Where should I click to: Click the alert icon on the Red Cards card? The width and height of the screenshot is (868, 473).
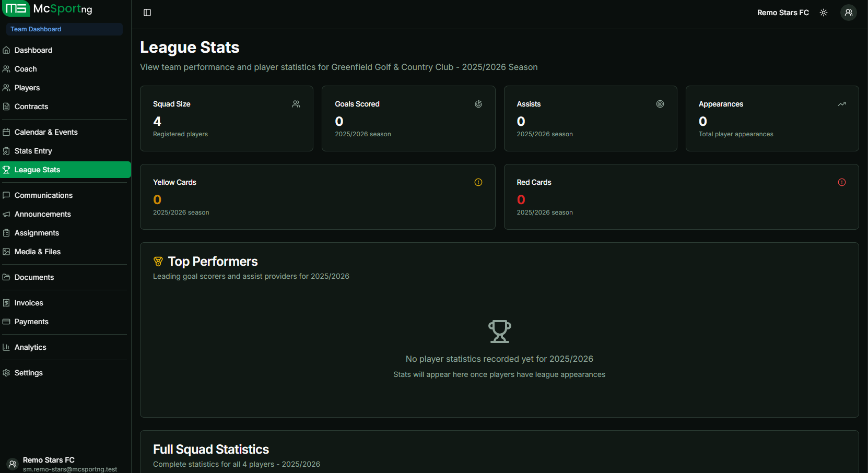tap(841, 182)
